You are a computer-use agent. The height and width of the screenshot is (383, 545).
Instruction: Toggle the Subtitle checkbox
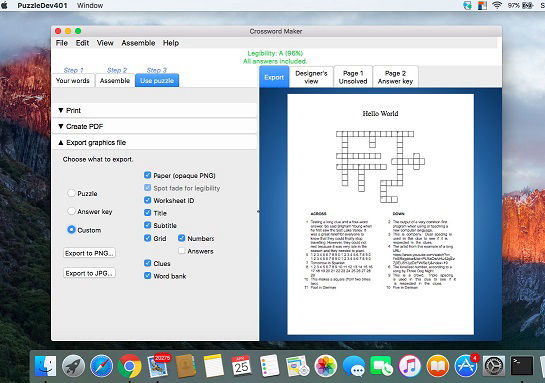click(147, 225)
